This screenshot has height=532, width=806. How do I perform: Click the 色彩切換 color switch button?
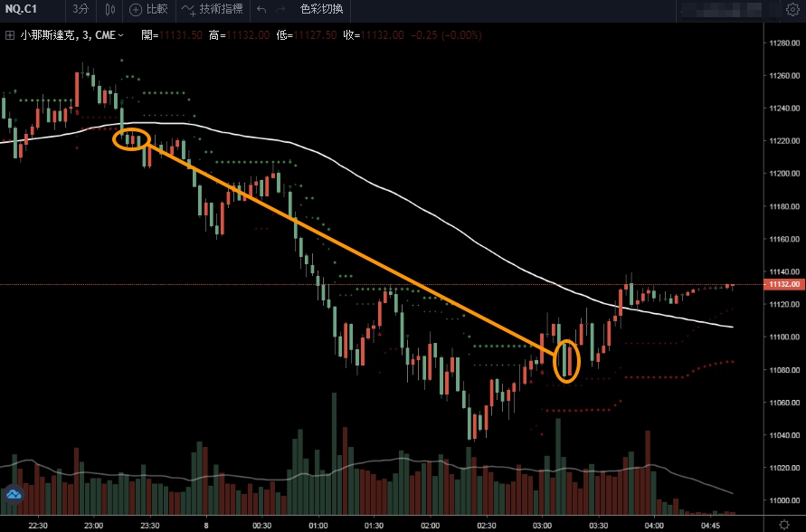point(321,9)
